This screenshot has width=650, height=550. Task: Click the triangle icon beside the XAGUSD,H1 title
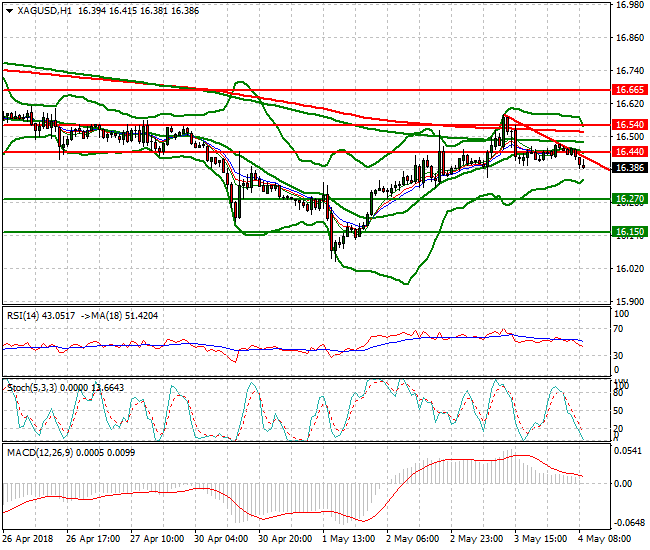coord(10,11)
